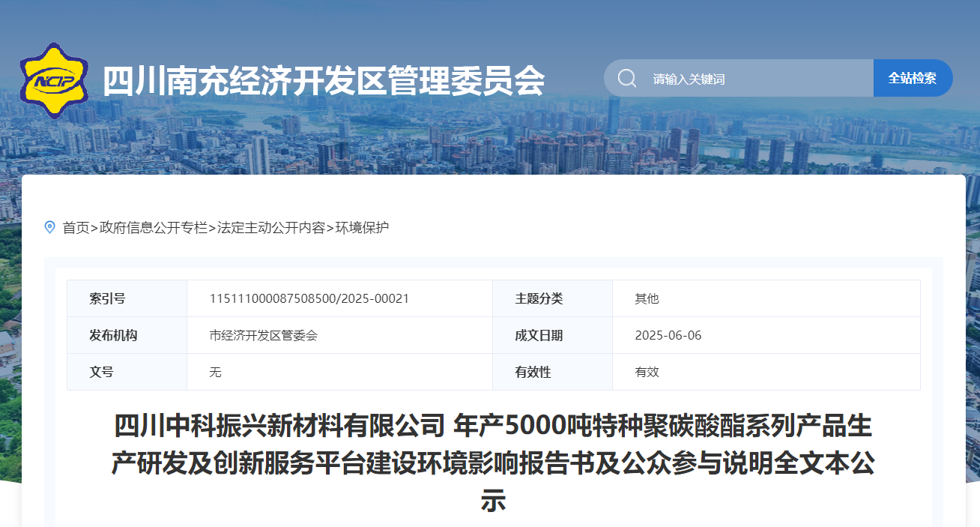Image resolution: width=980 pixels, height=527 pixels.
Task: Click the 发布机构 label cell
Action: tap(127, 335)
